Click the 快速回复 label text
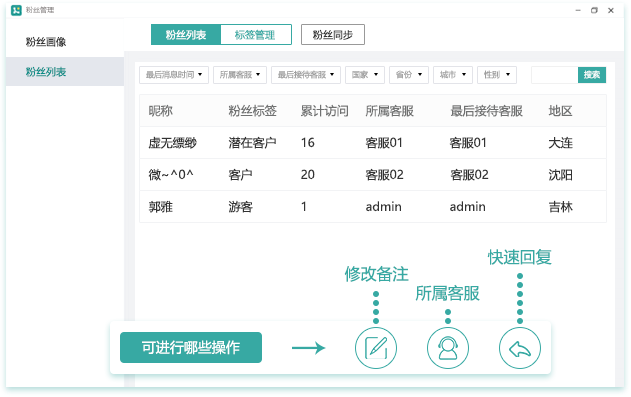This screenshot has width=631, height=397. 520,257
